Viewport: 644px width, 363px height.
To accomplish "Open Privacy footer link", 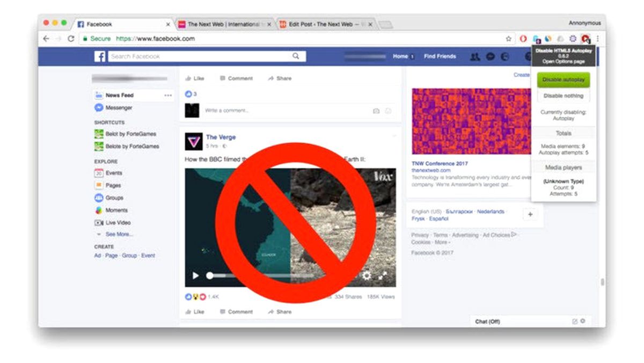I will 420,235.
